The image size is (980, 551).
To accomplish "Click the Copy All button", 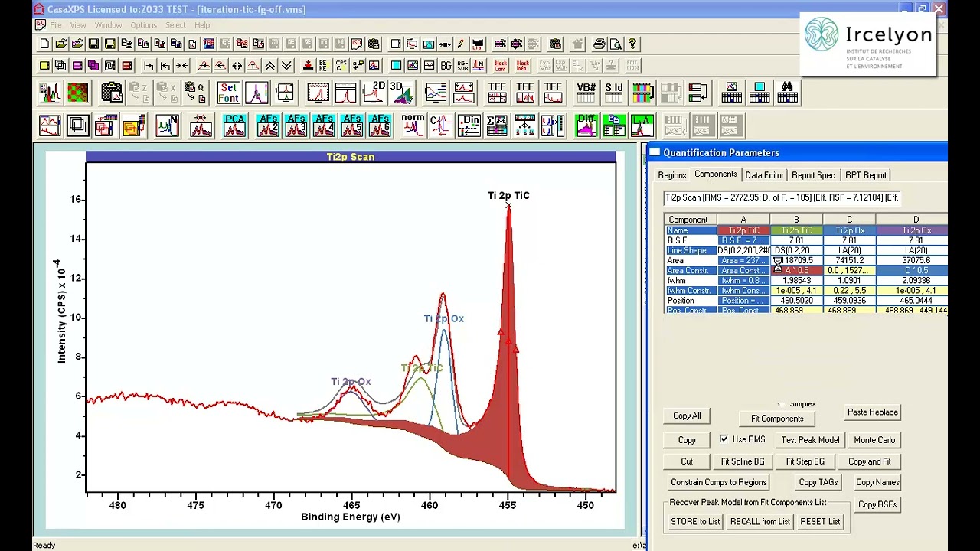I will tap(687, 416).
